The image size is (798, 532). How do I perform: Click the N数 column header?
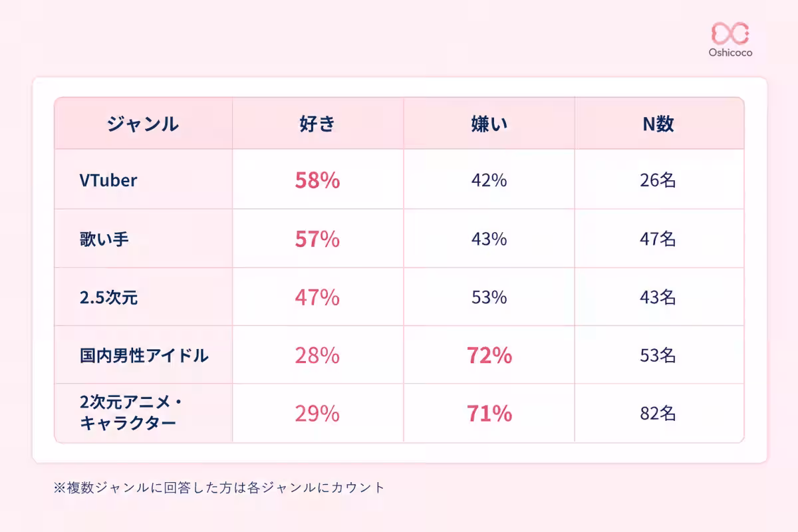[658, 124]
